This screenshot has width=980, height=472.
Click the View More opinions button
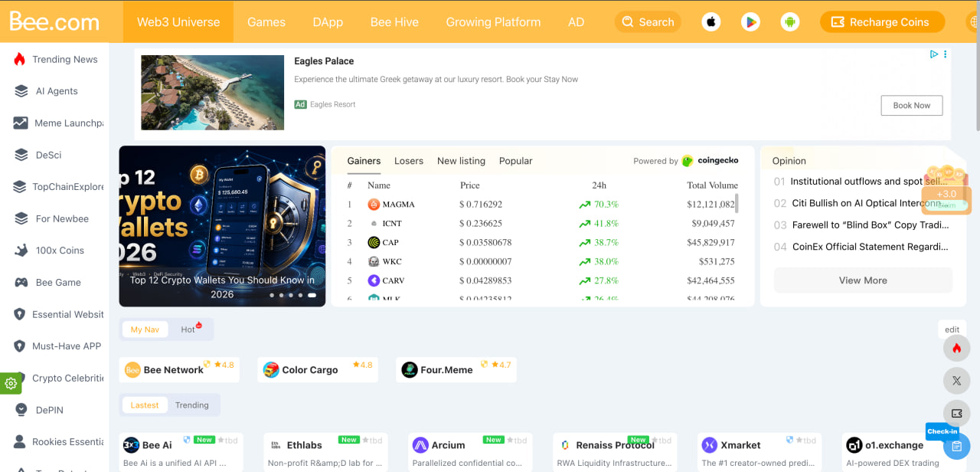click(863, 280)
